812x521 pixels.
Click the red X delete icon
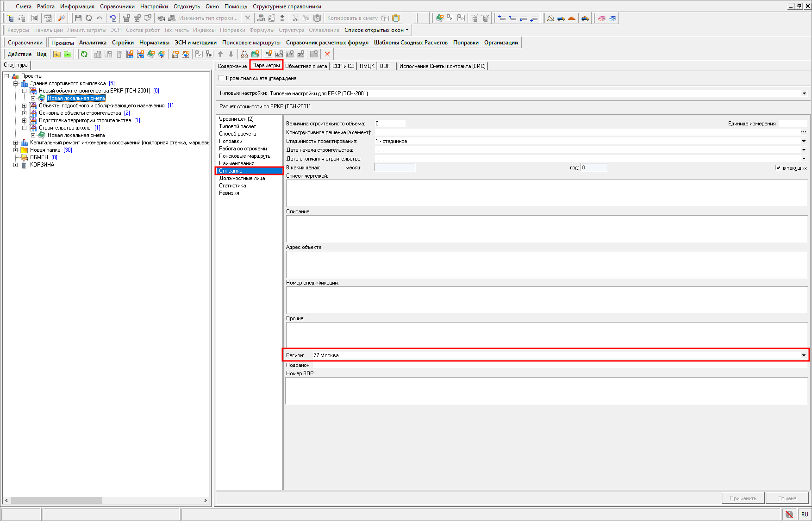(327, 54)
